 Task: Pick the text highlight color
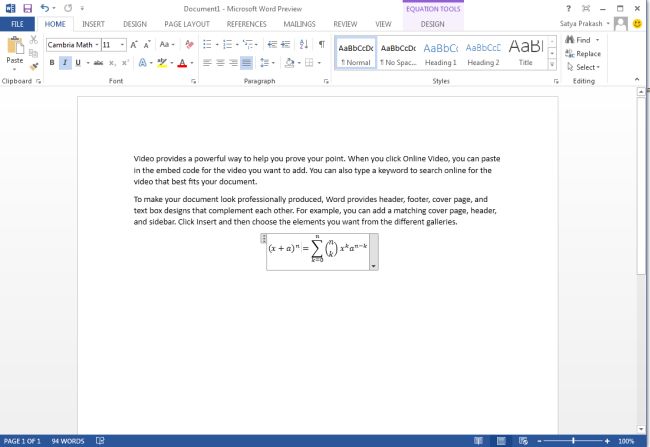pos(162,63)
